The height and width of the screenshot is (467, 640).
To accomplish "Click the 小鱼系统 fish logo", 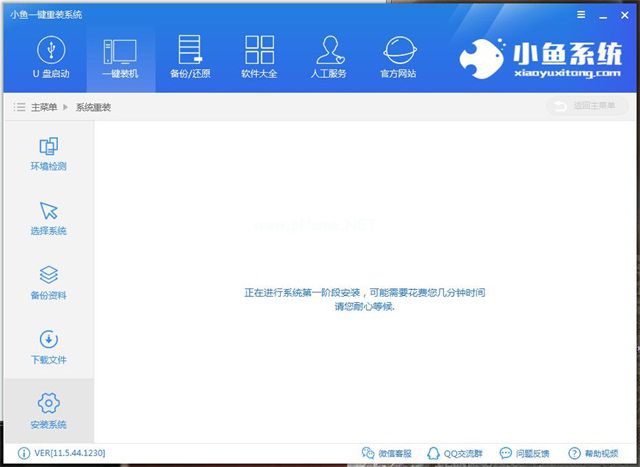I will pos(541,58).
